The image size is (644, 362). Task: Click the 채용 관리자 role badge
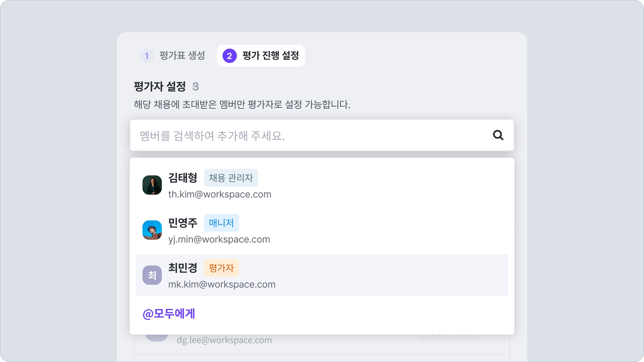pos(231,178)
